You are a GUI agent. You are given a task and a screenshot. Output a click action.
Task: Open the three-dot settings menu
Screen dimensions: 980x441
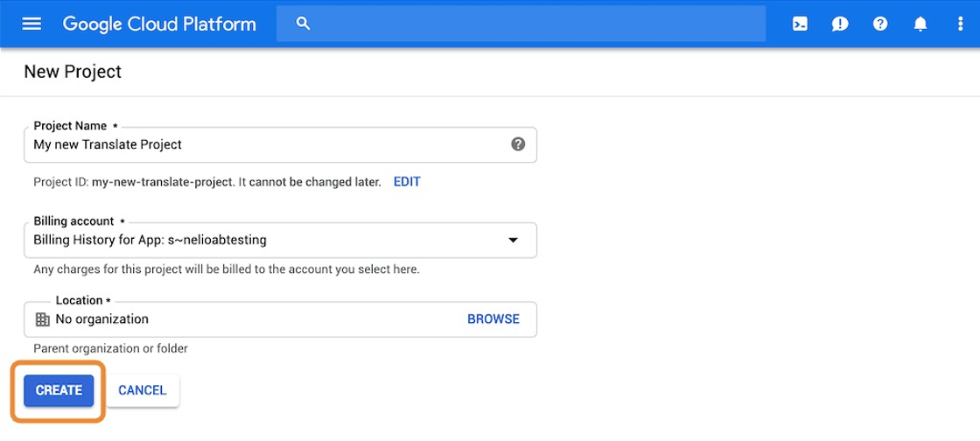pyautogui.click(x=961, y=24)
